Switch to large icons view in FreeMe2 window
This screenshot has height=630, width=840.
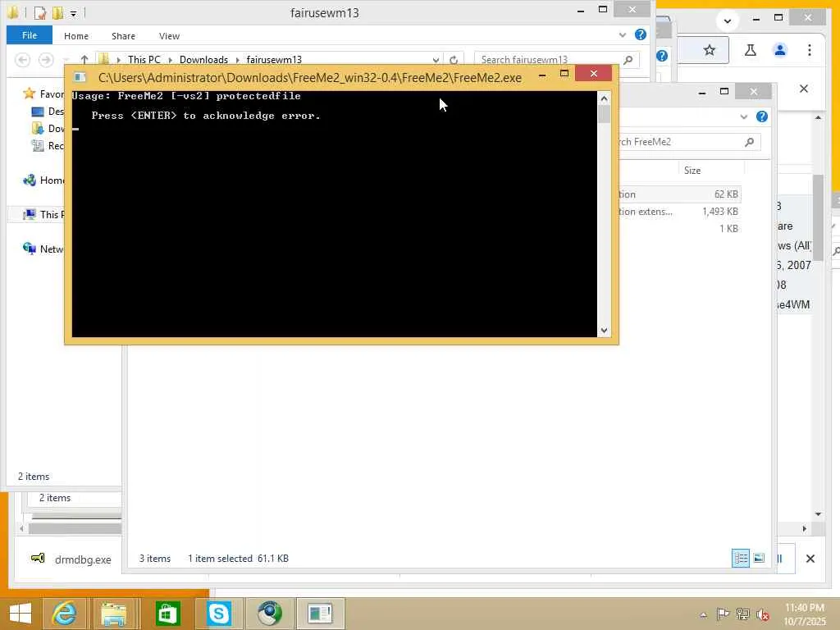click(759, 558)
